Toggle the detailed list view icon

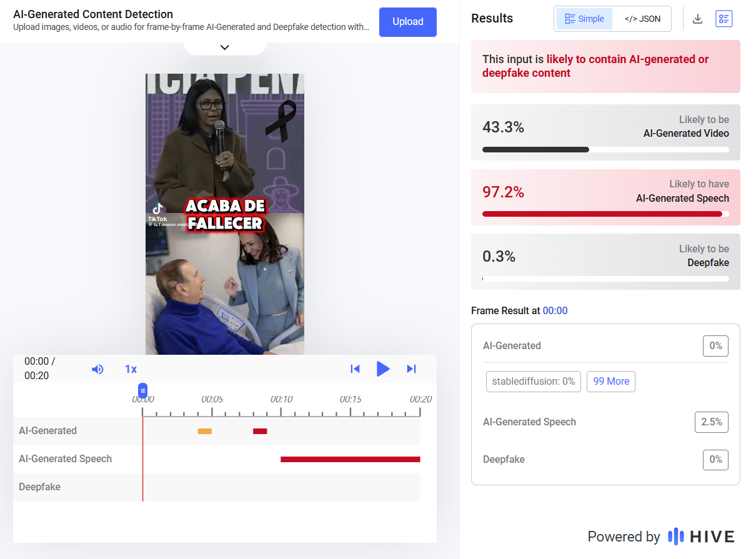pyautogui.click(x=724, y=19)
